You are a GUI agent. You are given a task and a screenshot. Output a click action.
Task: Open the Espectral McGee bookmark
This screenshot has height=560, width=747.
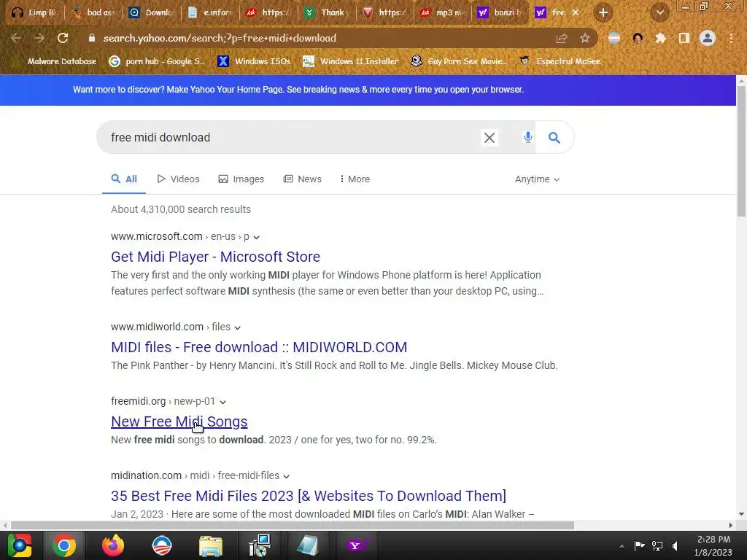pos(560,61)
